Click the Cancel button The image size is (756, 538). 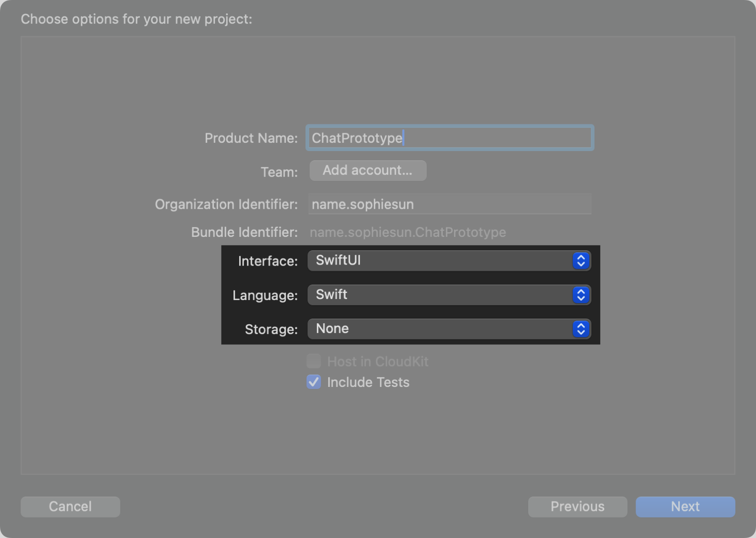coord(70,507)
